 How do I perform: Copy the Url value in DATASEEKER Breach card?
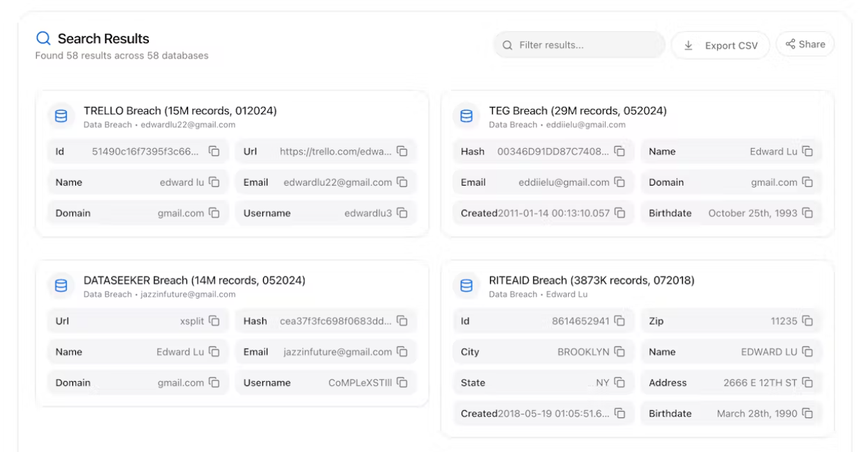[x=214, y=321]
